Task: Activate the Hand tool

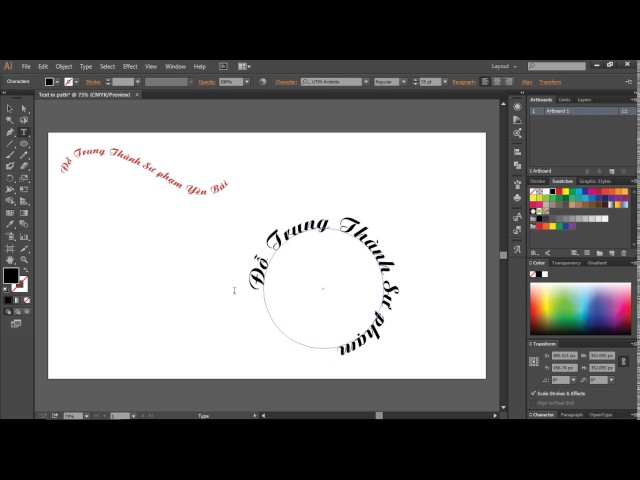Action: (x=10, y=259)
